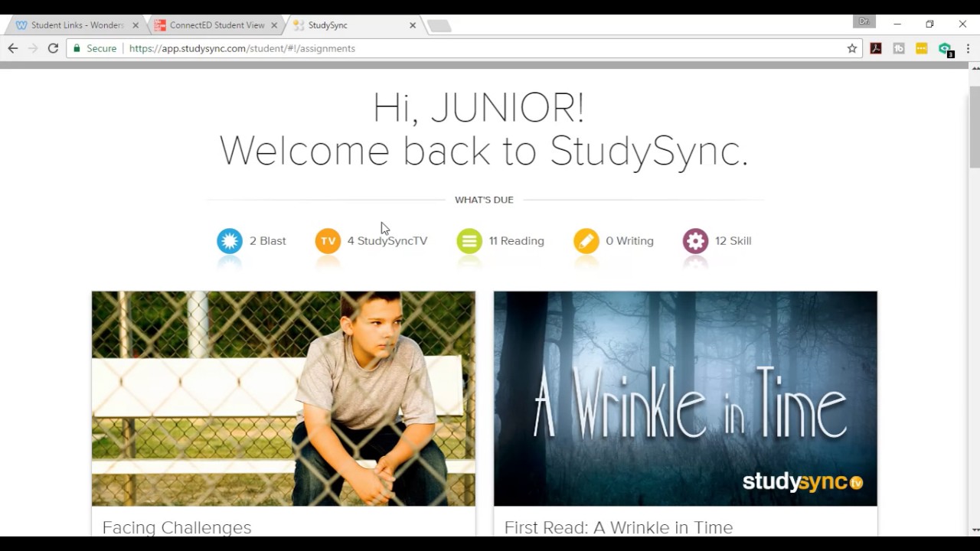Viewport: 980px width, 551px height.
Task: Go forward to the next page
Action: [33, 48]
